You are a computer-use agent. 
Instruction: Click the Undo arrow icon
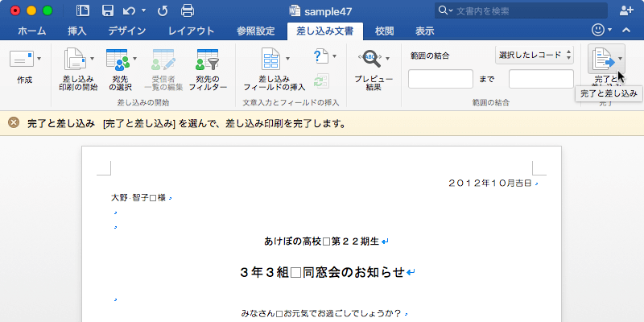click(x=129, y=10)
